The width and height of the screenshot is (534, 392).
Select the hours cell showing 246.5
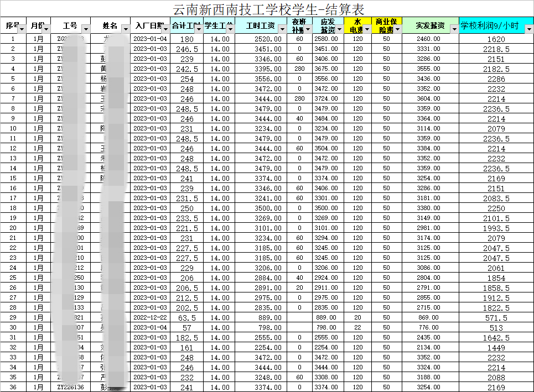point(186,49)
